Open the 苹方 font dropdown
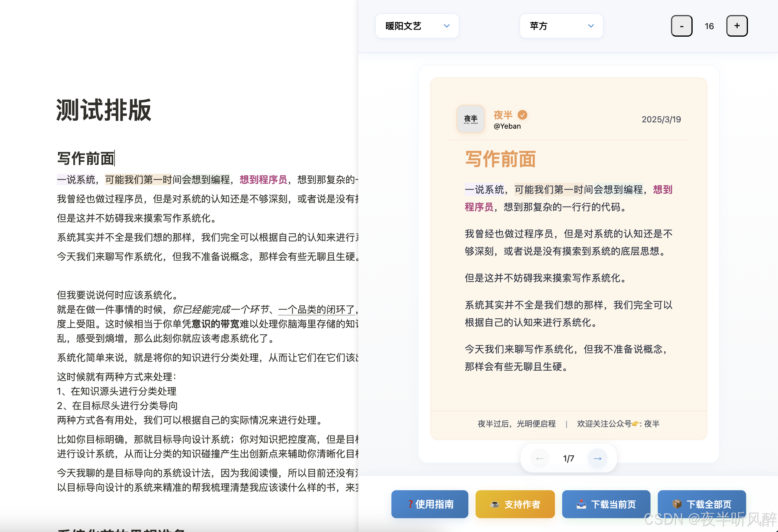The height and width of the screenshot is (532, 778). tap(561, 26)
